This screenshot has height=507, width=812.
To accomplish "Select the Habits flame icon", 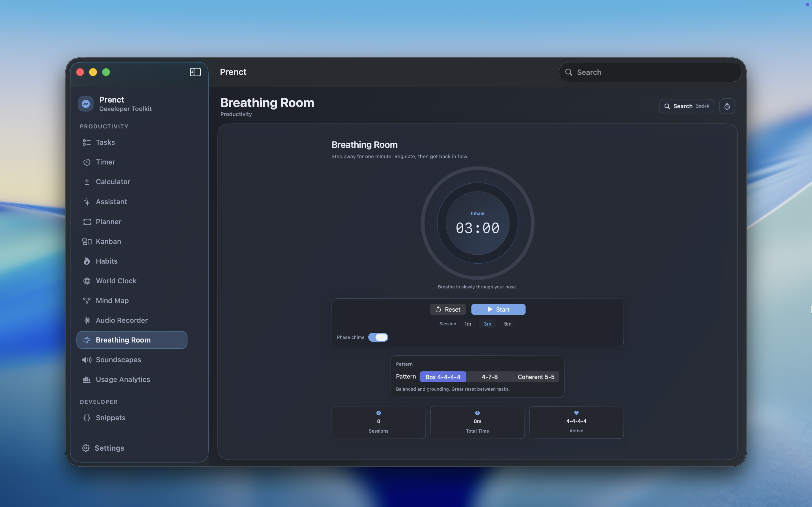I will click(x=87, y=261).
